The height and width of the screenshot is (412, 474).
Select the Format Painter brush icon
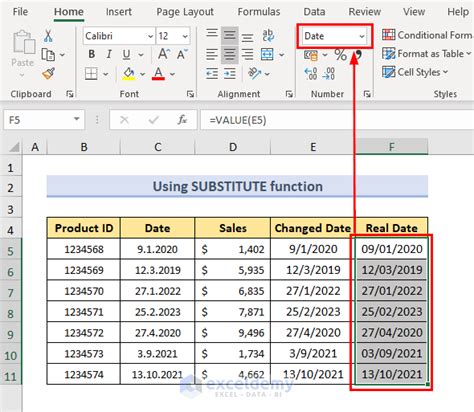pos(48,73)
